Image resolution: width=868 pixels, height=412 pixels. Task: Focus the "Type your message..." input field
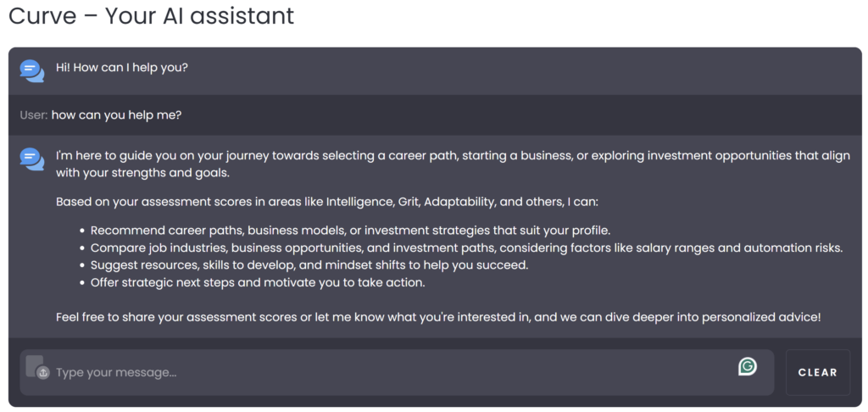tap(397, 373)
